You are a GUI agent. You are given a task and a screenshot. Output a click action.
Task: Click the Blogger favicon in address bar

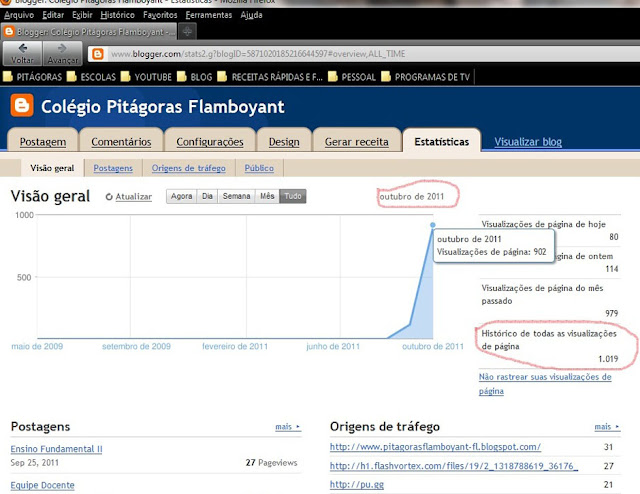point(98,54)
